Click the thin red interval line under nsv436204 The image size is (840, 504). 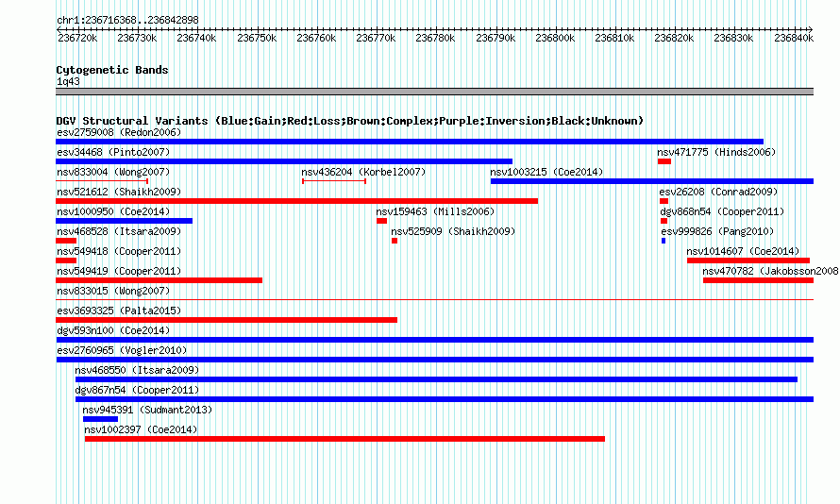pos(334,181)
